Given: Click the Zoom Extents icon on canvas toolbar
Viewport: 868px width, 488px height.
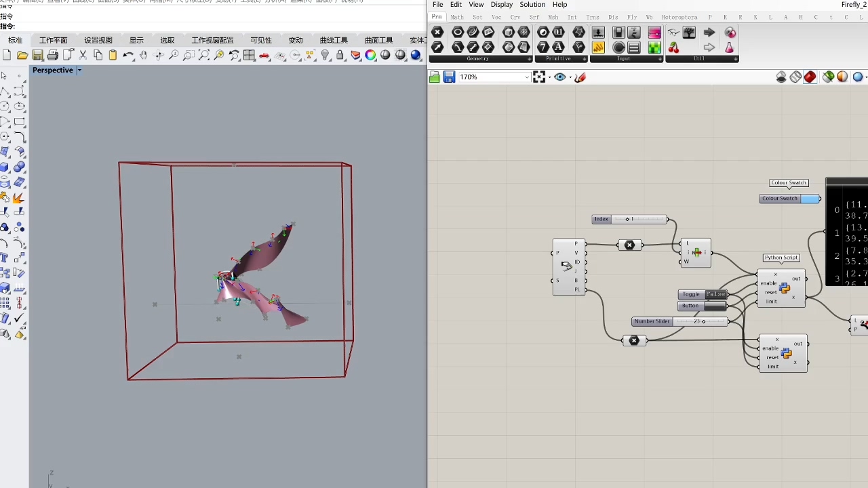Looking at the screenshot, I should [539, 77].
